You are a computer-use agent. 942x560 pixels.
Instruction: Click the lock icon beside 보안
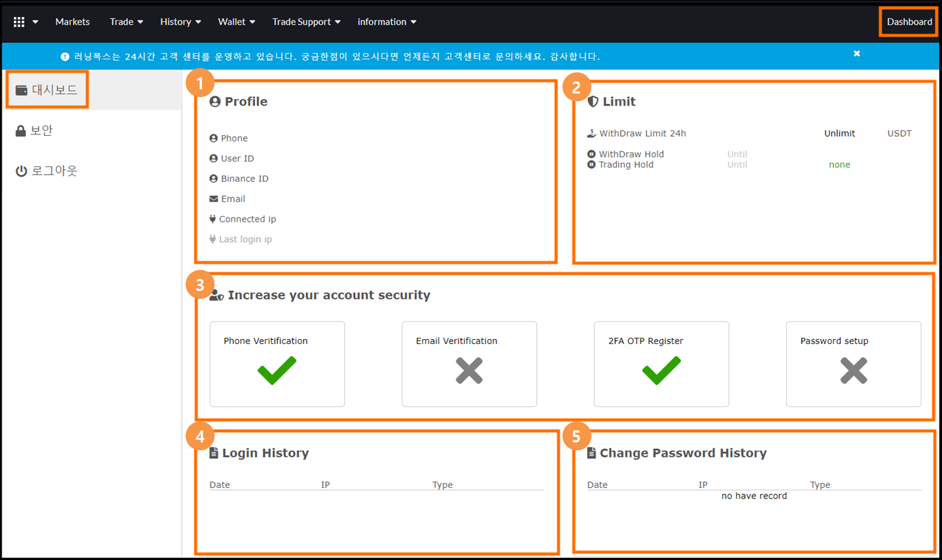[x=21, y=131]
